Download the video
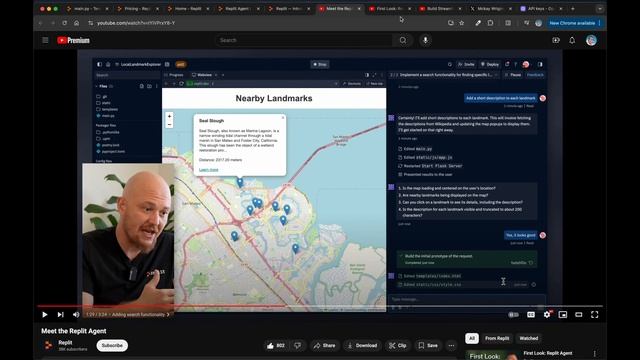Image resolution: width=640 pixels, height=360 pixels. click(x=362, y=345)
